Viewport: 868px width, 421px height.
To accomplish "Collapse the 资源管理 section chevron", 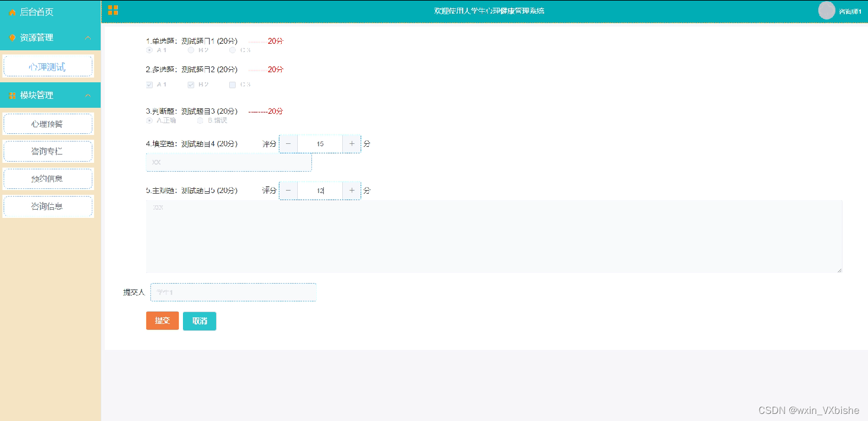I will tap(88, 38).
